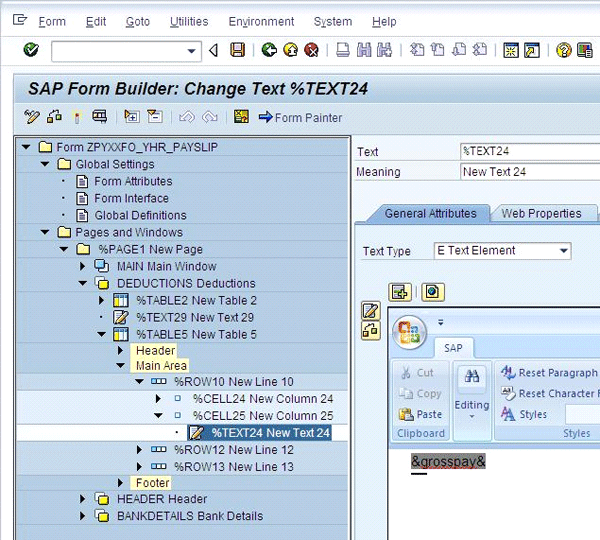This screenshot has width=600, height=540.
Task: Switch to the Web Properties tab
Action: tap(541, 213)
